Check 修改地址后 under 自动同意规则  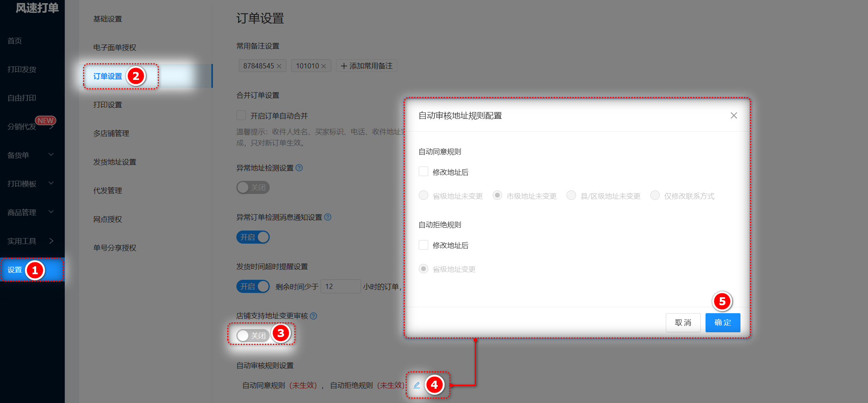[x=423, y=172]
